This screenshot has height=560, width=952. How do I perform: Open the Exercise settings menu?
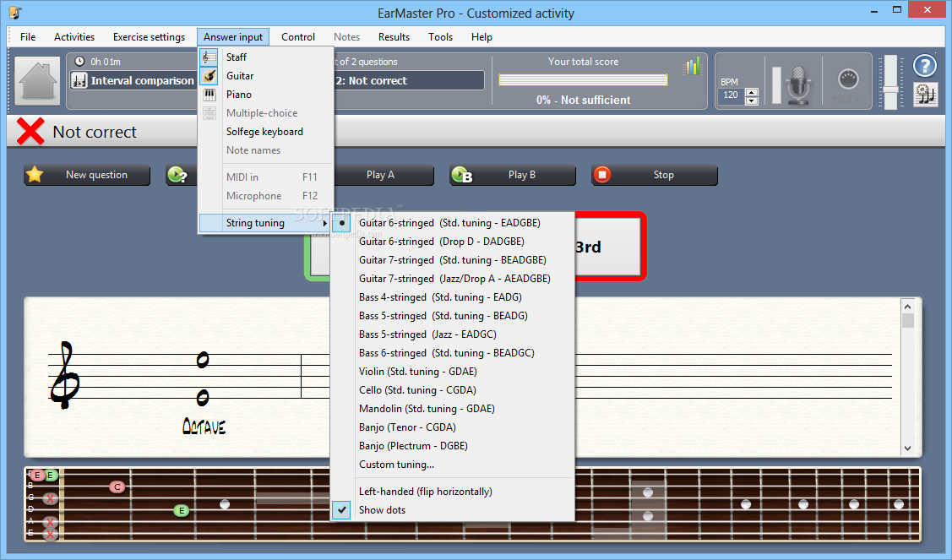149,37
